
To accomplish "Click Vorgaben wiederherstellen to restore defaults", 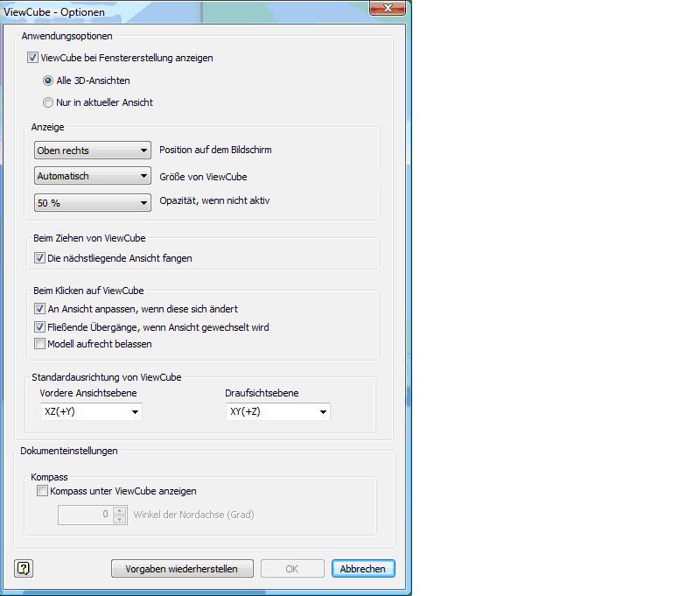I will [181, 568].
